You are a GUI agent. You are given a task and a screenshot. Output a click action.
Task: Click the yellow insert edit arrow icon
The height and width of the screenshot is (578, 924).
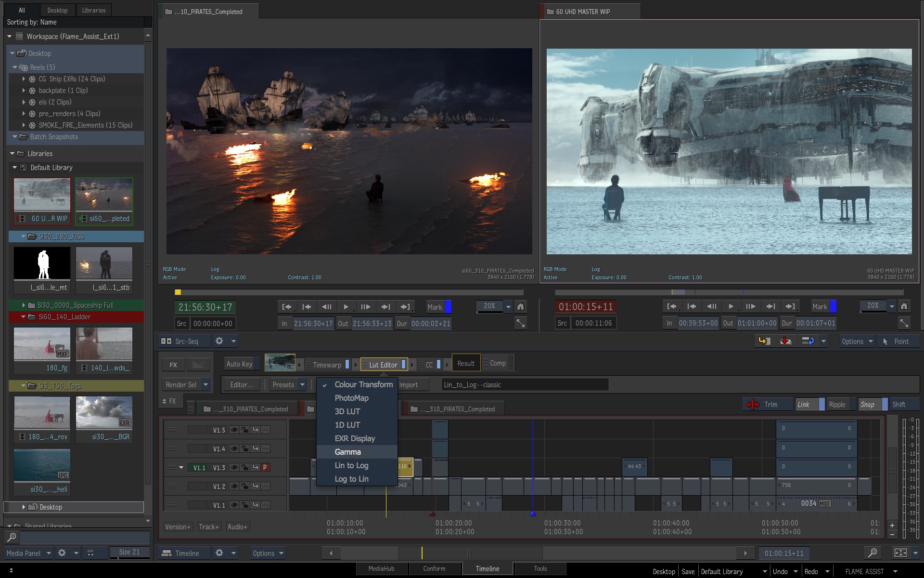(x=764, y=341)
